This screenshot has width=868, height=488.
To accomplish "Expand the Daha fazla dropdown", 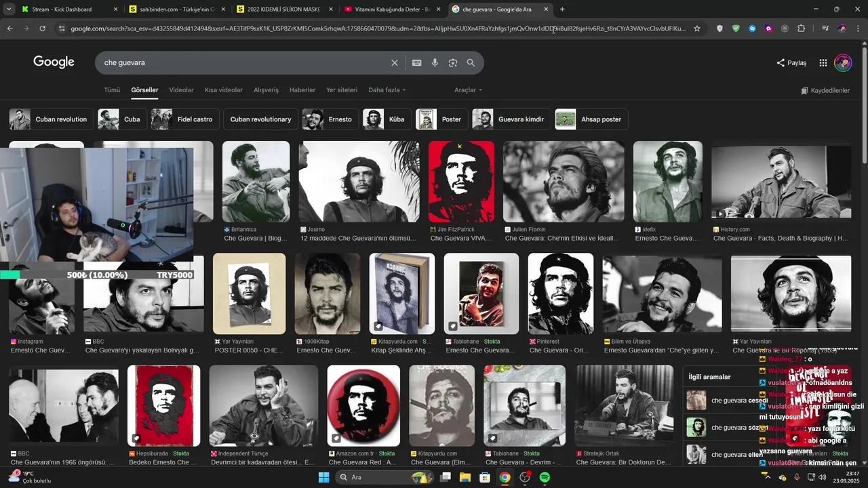I will tap(387, 90).
